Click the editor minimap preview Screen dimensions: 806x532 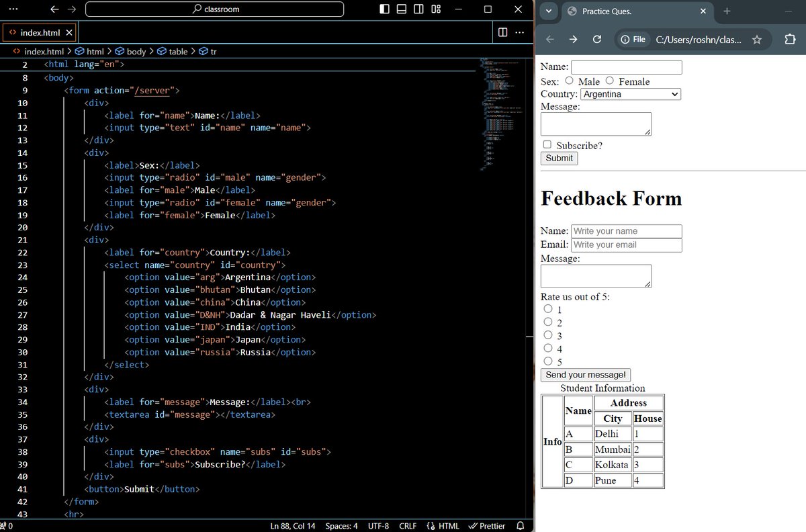(x=501, y=114)
